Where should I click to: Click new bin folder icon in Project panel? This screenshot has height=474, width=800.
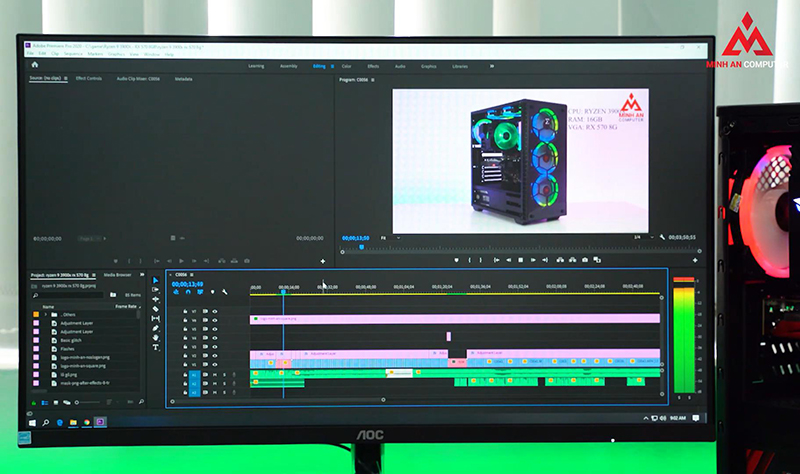click(x=113, y=295)
